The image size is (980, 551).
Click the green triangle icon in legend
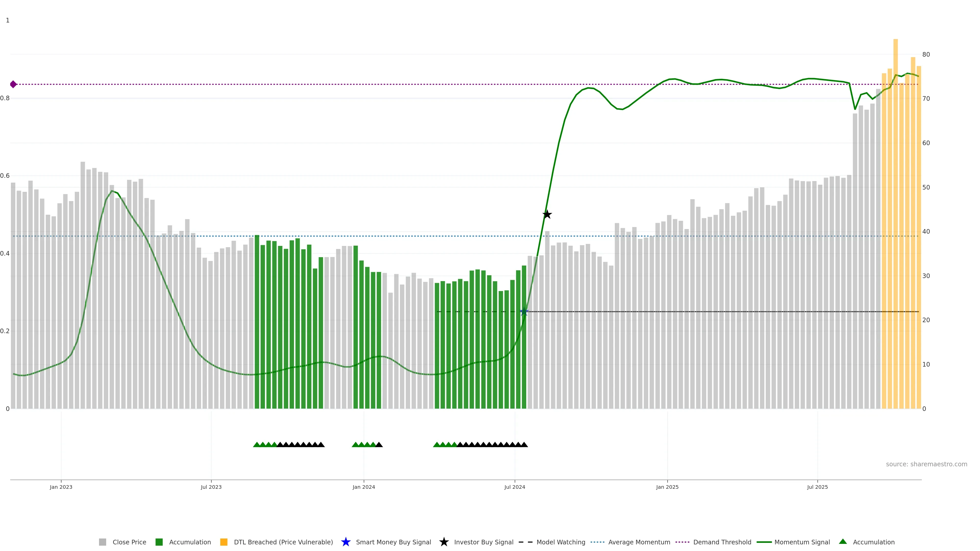pos(843,542)
